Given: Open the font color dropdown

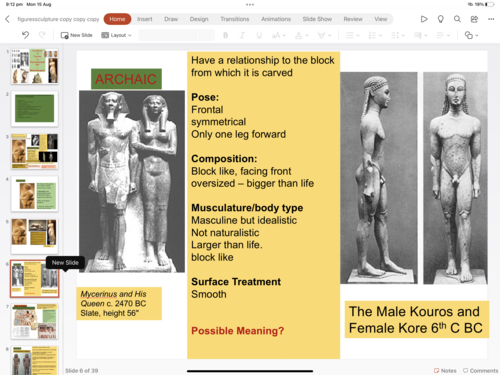Looking at the screenshot, I should pos(302,35).
